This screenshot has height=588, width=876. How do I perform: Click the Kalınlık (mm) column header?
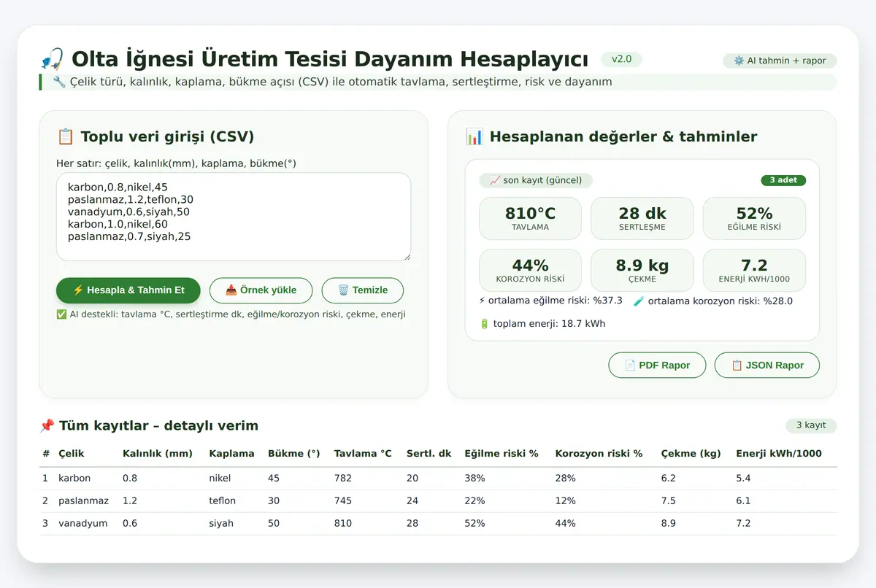tap(158, 454)
